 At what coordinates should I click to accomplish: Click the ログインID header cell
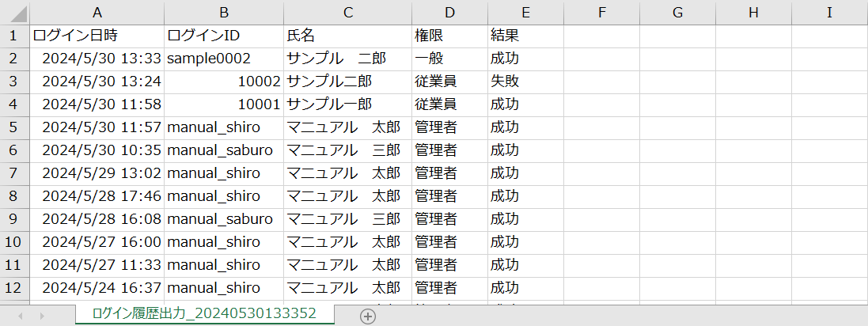tap(224, 36)
